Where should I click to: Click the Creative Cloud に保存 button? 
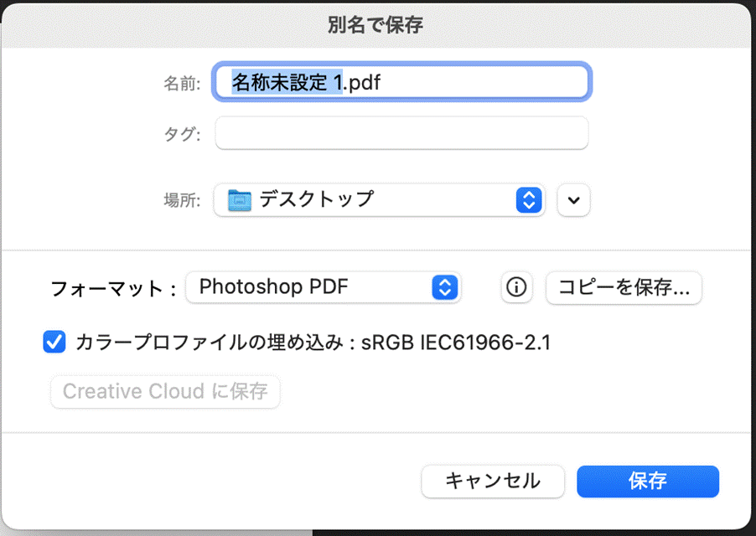[x=165, y=391]
